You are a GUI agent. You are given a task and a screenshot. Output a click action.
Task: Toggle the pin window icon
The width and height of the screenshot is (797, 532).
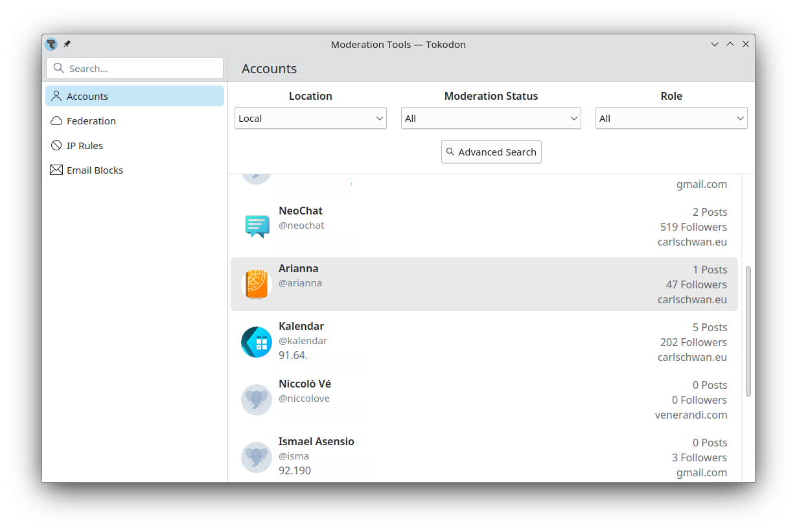67,44
